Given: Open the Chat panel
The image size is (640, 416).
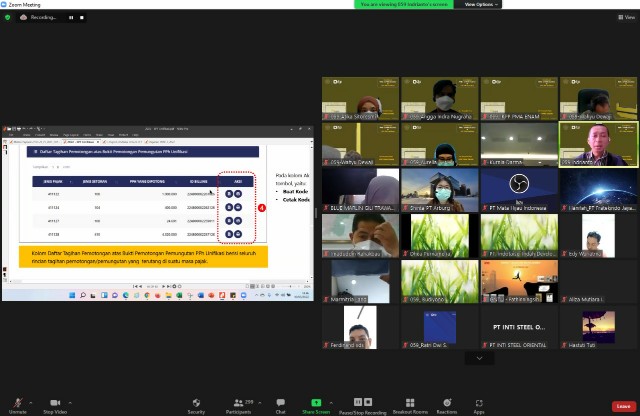Looking at the screenshot, I should point(280,402).
